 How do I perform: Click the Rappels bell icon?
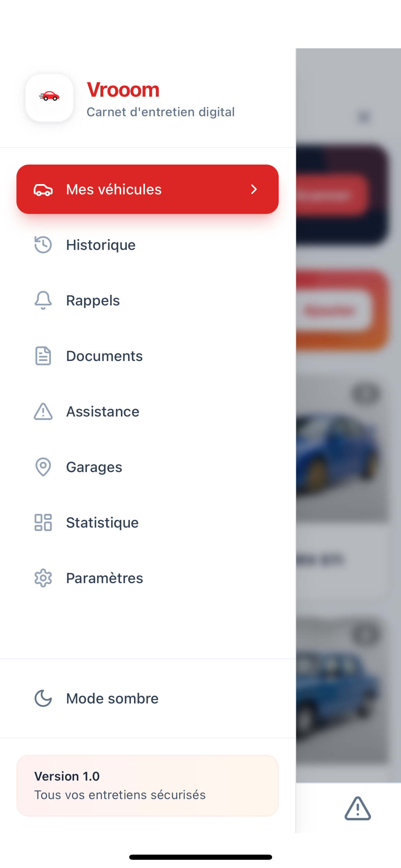[x=43, y=300]
